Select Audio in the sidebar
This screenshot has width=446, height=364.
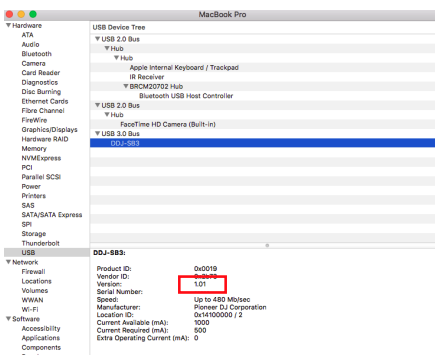(30, 44)
